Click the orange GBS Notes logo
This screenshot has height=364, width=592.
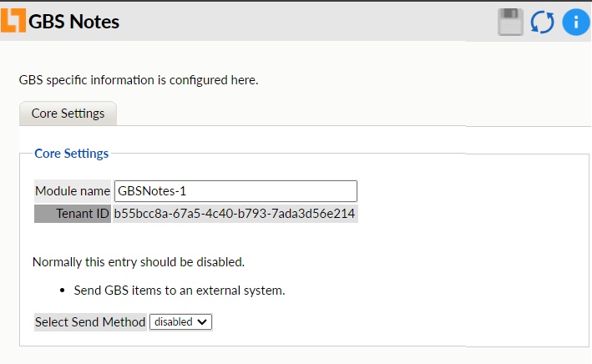(x=13, y=20)
